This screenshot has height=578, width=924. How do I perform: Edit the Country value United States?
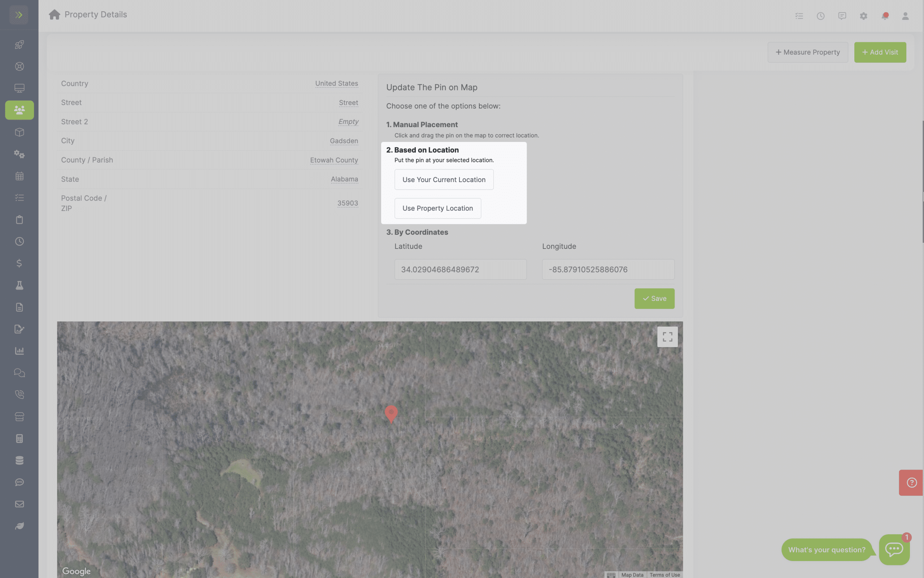coord(336,83)
